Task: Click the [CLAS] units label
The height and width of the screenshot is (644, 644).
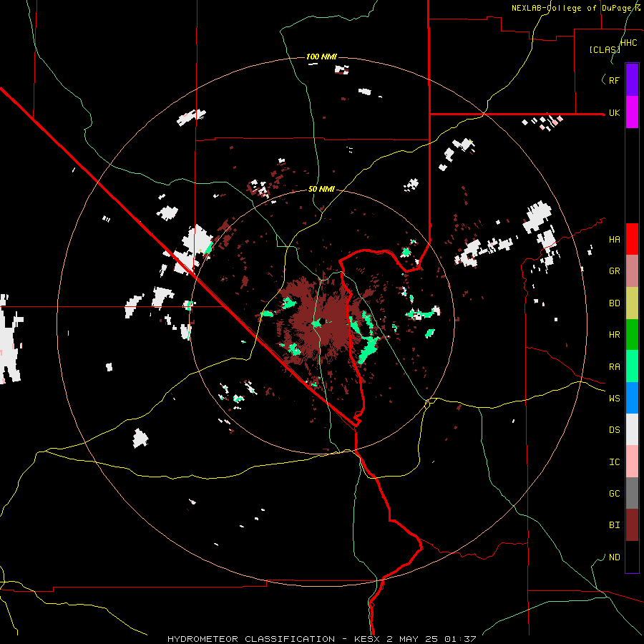Action: point(605,49)
